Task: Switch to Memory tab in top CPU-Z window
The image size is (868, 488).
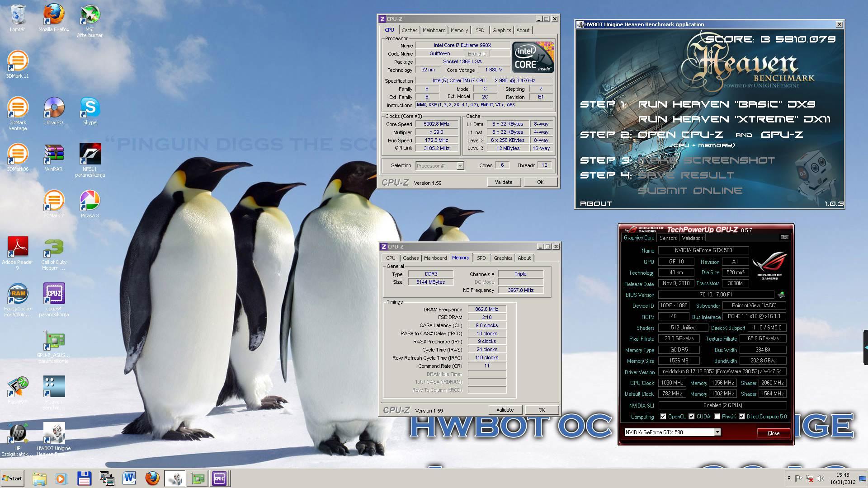Action: 459,30
